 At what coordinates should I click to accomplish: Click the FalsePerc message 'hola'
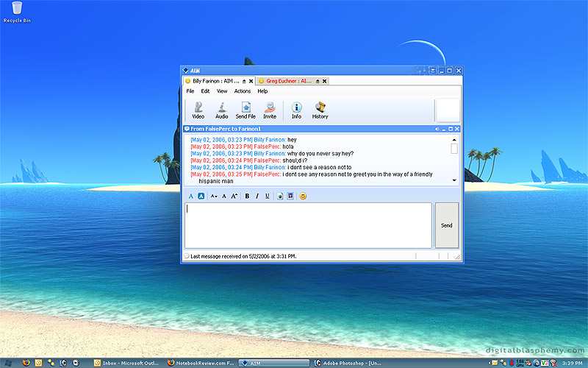[288, 146]
